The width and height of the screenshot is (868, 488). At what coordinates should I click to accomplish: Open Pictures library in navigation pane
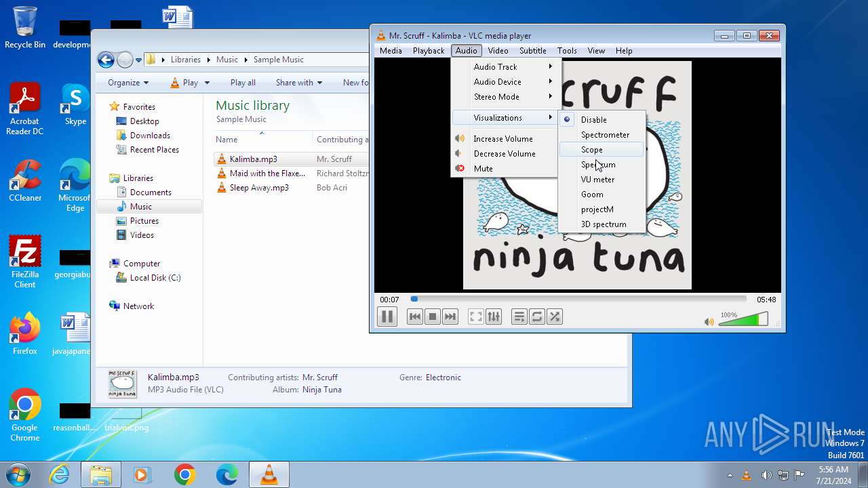pos(144,221)
